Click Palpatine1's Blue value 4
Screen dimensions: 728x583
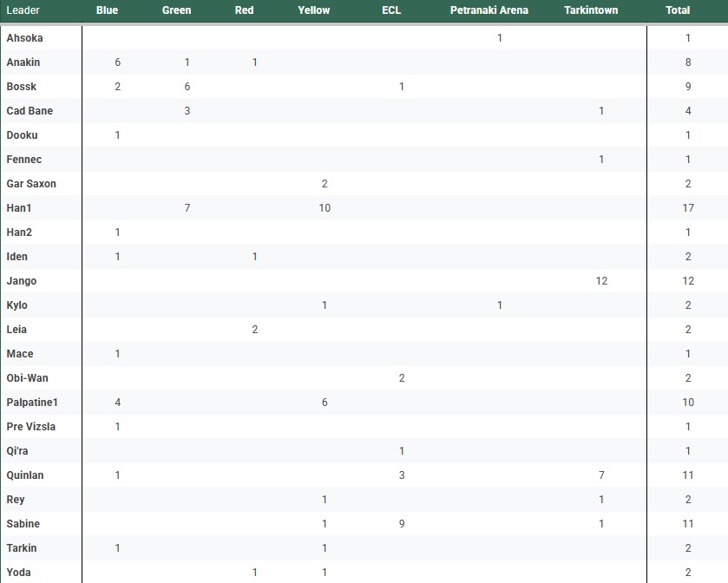(x=117, y=403)
